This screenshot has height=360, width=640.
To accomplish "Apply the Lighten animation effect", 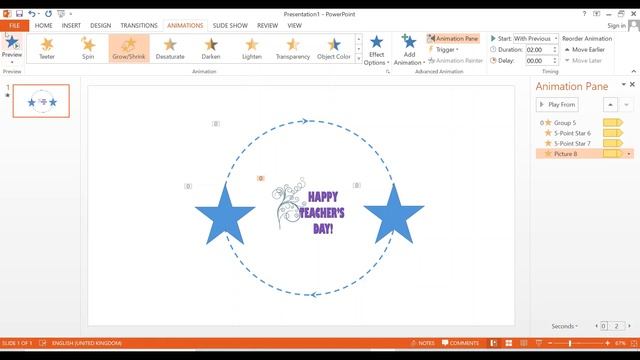I will (x=251, y=49).
